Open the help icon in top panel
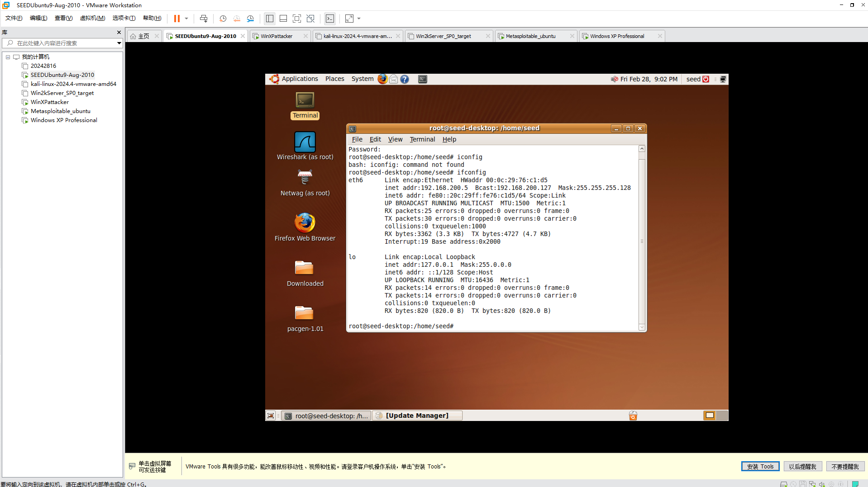Image resolution: width=868 pixels, height=487 pixels. (x=405, y=79)
